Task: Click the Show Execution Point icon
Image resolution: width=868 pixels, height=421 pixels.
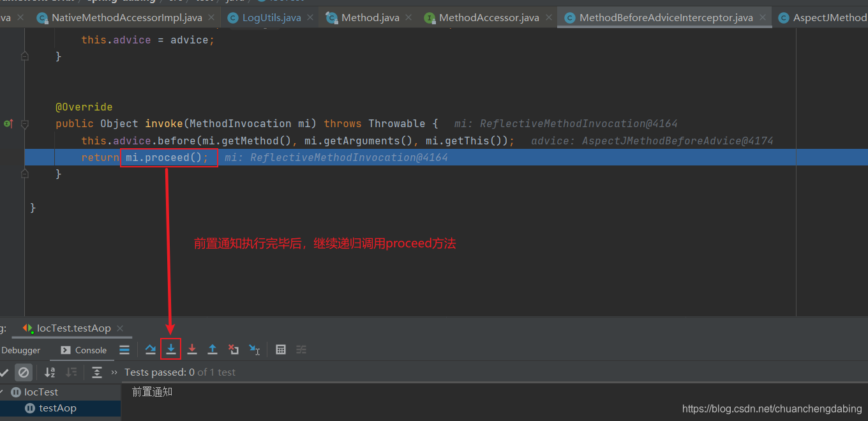Action: pos(124,349)
